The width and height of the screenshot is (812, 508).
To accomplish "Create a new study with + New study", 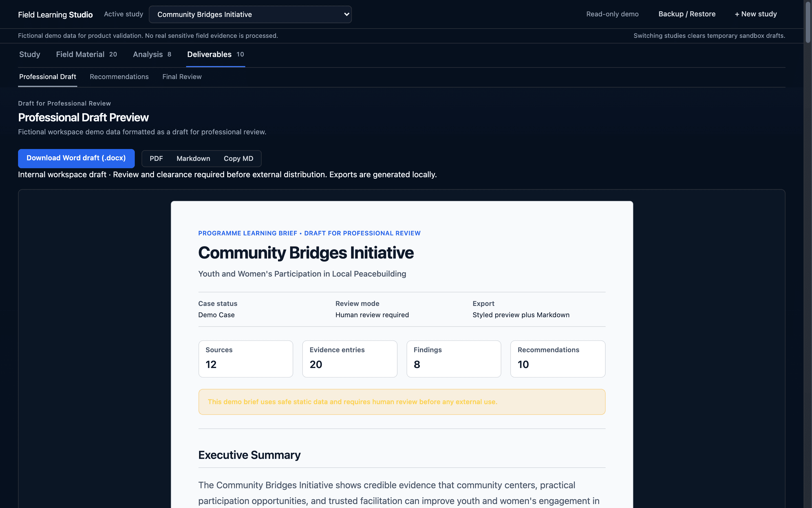I will point(756,14).
